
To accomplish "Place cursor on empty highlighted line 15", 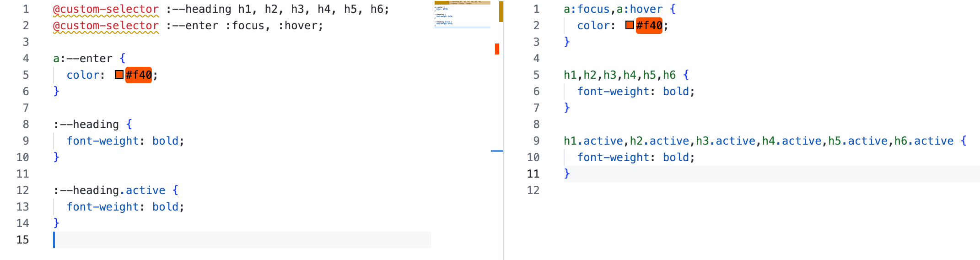I will coord(242,240).
